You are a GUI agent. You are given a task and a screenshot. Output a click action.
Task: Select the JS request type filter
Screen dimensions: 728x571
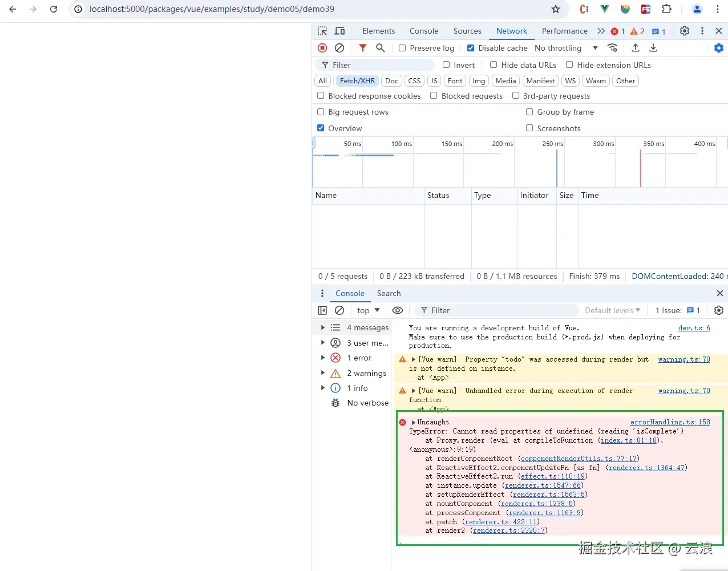pos(434,81)
